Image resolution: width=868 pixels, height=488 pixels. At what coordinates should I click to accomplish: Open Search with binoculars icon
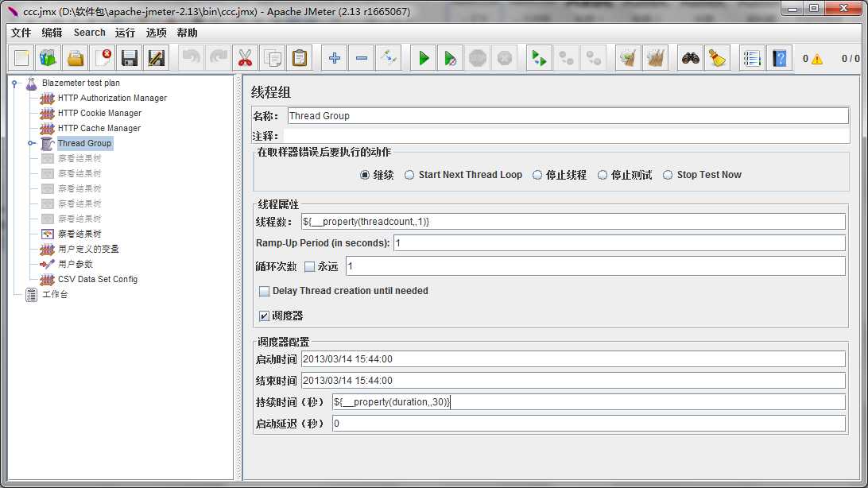coord(690,58)
